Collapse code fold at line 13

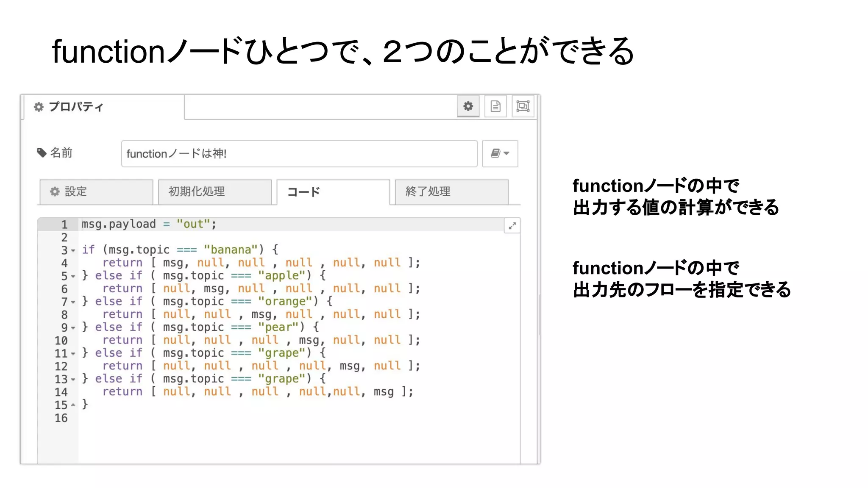coord(73,380)
